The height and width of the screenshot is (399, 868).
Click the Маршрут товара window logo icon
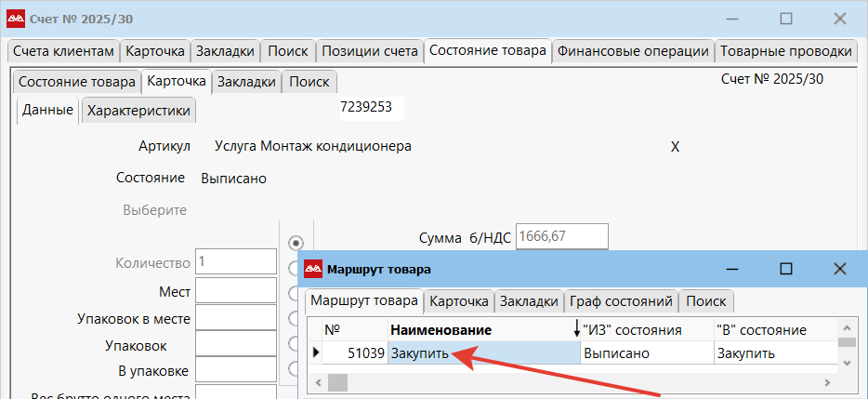point(313,269)
